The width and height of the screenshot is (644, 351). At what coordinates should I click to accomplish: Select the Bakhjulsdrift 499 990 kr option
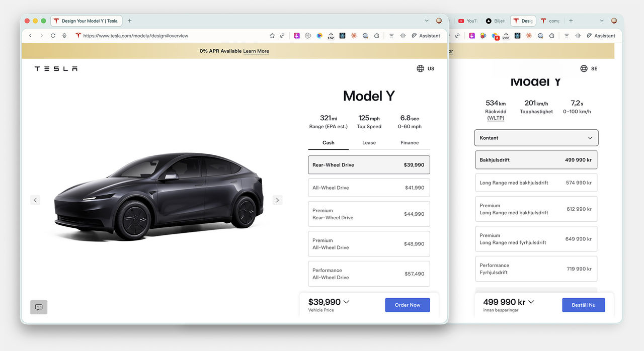(x=536, y=160)
